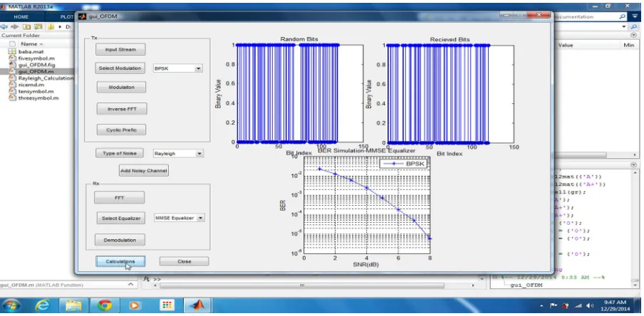
Task: Click the Workspace horizontal scrollbar
Action: click(x=580, y=155)
